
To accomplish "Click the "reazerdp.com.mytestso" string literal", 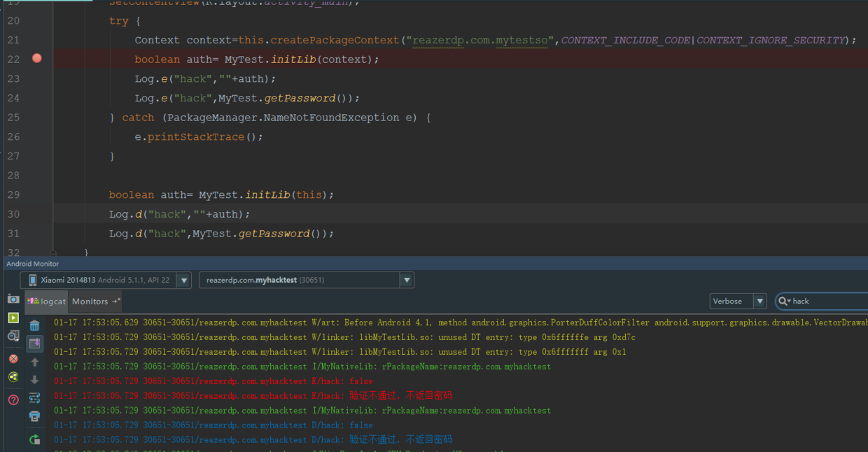I will point(480,40).
